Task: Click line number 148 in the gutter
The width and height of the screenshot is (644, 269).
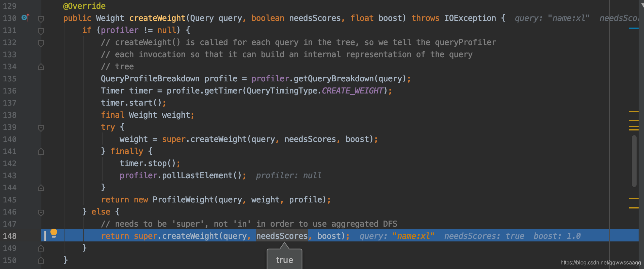Action: 10,236
